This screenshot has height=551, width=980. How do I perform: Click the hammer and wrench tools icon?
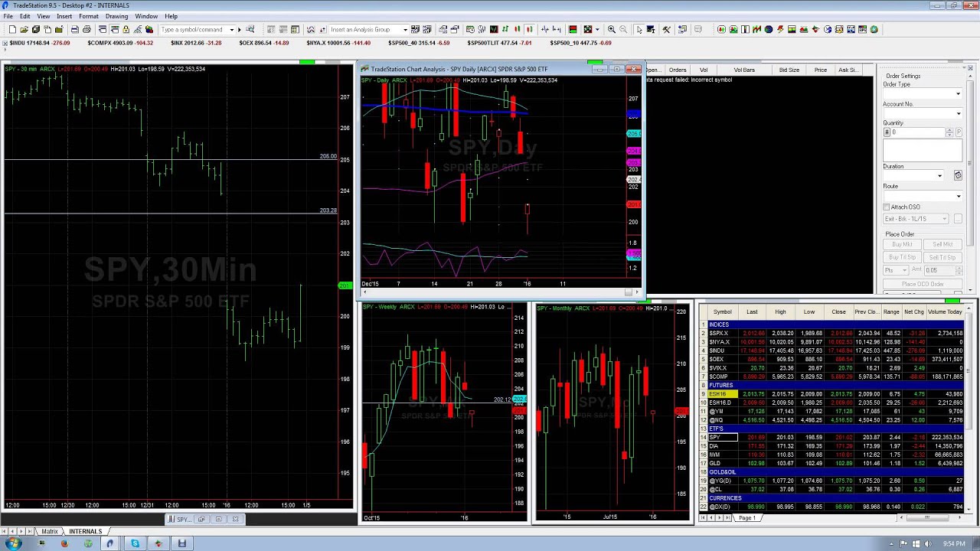[666, 30]
